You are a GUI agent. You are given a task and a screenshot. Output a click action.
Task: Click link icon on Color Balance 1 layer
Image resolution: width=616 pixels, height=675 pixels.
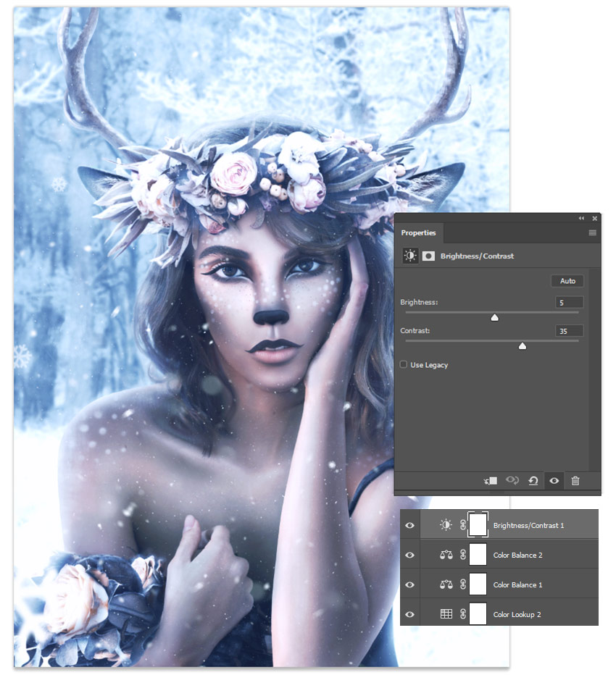tap(462, 584)
